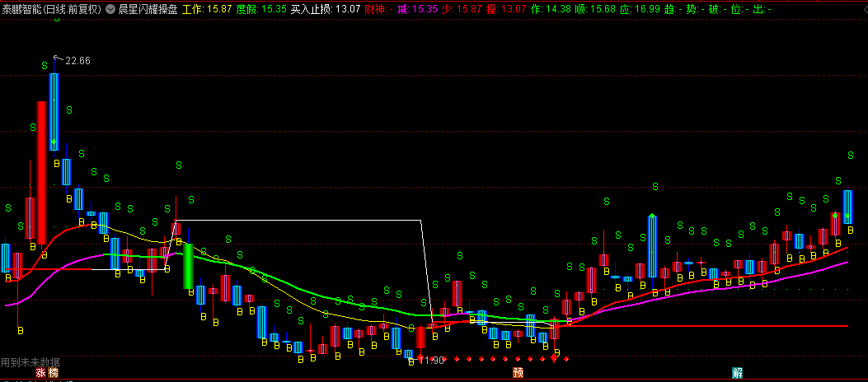Open the dropdown arrow beside 泰鹏智能 title
The width and height of the screenshot is (868, 382).
[109, 9]
